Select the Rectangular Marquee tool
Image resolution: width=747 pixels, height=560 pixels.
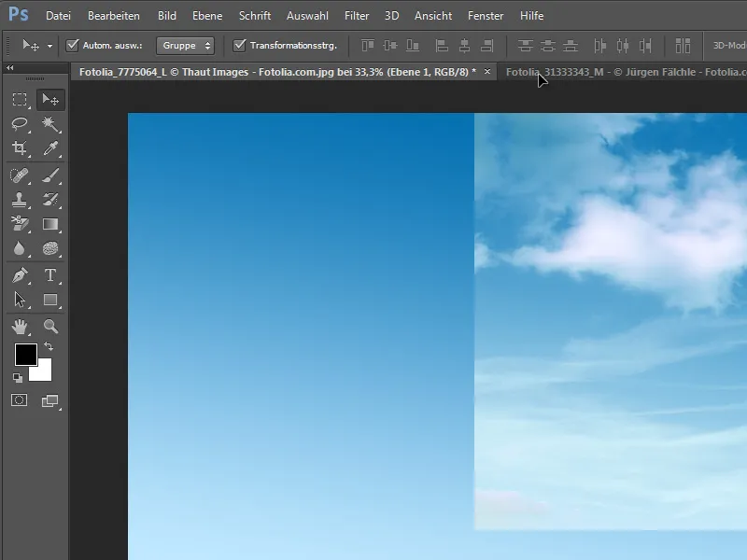[x=20, y=100]
